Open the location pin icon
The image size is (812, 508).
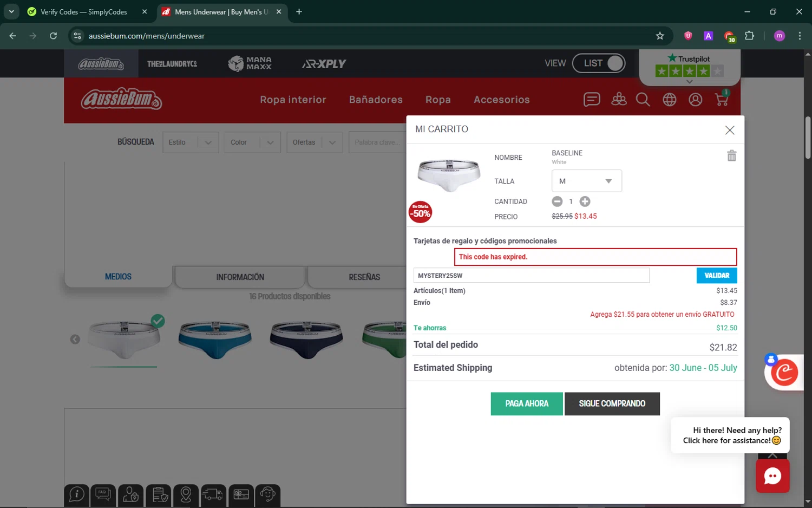(186, 494)
